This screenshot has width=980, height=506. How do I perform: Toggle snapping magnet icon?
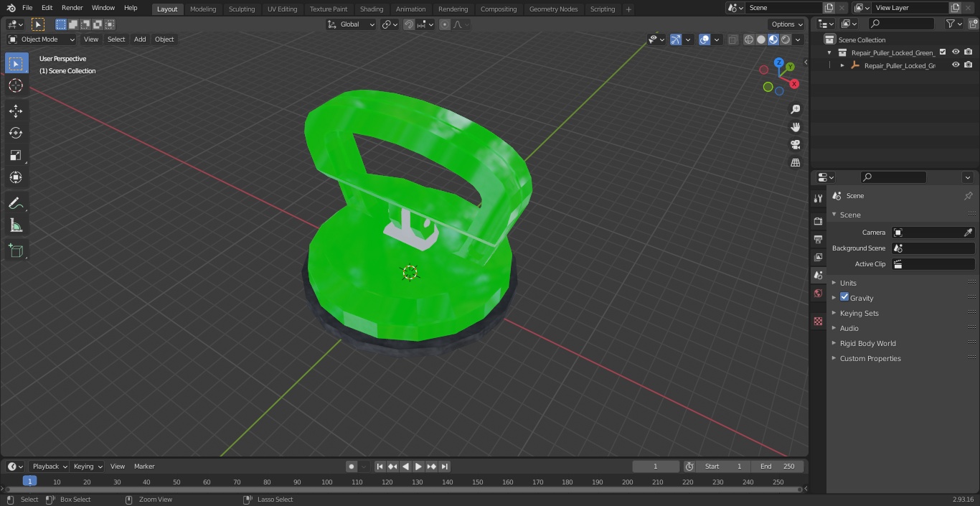tap(409, 24)
